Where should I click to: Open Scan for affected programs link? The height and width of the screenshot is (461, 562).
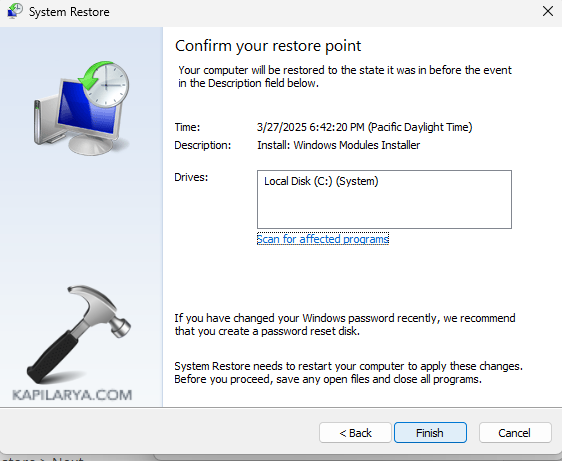[323, 239]
